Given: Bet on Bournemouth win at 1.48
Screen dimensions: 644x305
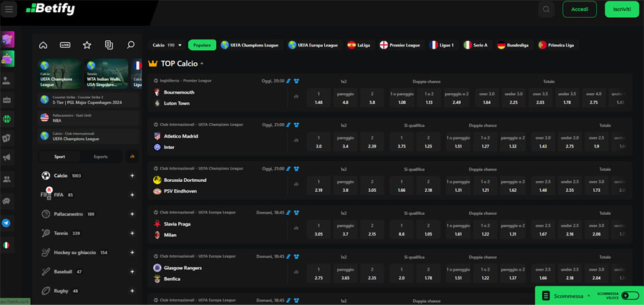Looking at the screenshot, I should pyautogui.click(x=318, y=98).
